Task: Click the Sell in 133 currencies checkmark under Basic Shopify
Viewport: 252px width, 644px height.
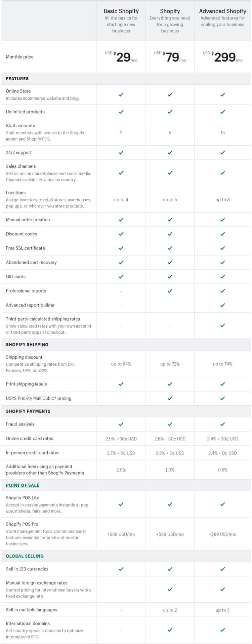Action: pyautogui.click(x=121, y=569)
